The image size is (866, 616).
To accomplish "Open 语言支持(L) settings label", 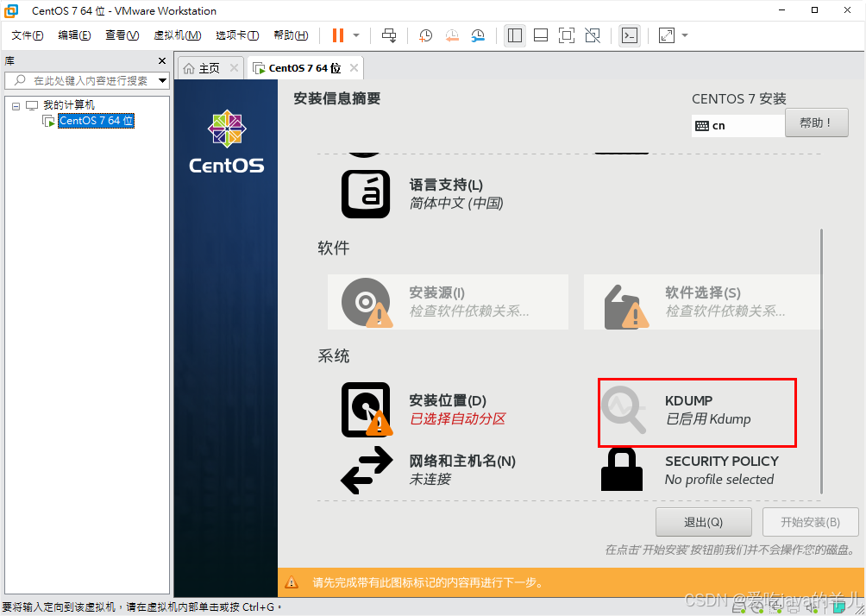I will pyautogui.click(x=446, y=185).
